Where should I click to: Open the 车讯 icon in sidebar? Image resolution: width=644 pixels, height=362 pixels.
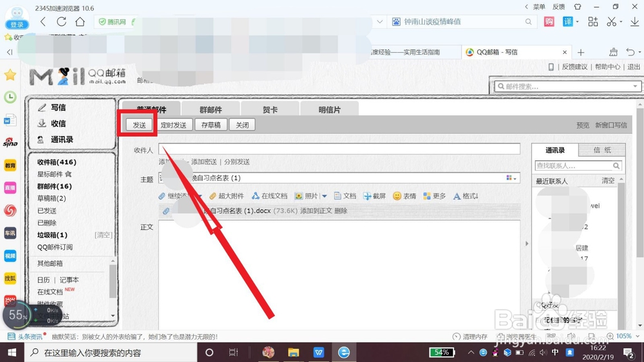(10, 233)
